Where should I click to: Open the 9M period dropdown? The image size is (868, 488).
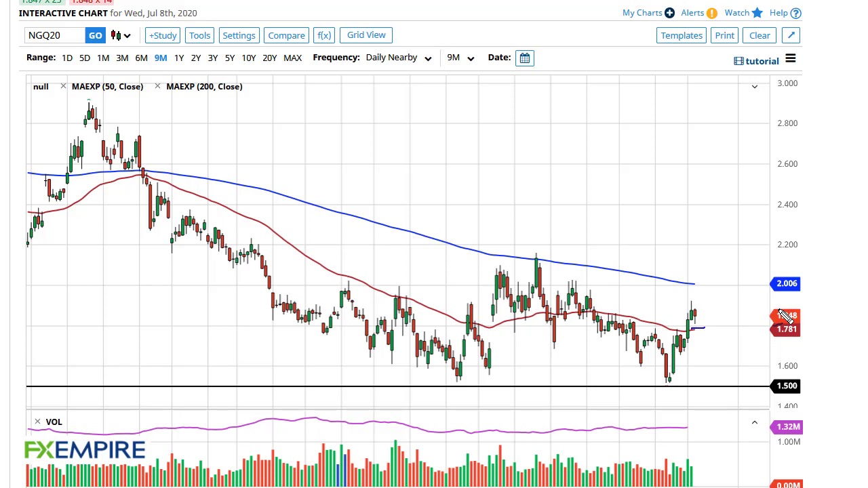(460, 58)
